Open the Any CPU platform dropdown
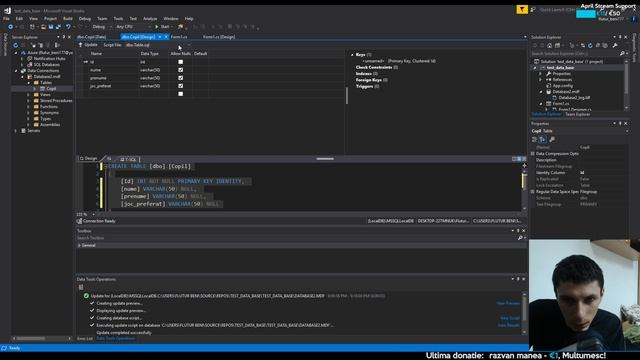This screenshot has height=360, width=640. click(133, 27)
